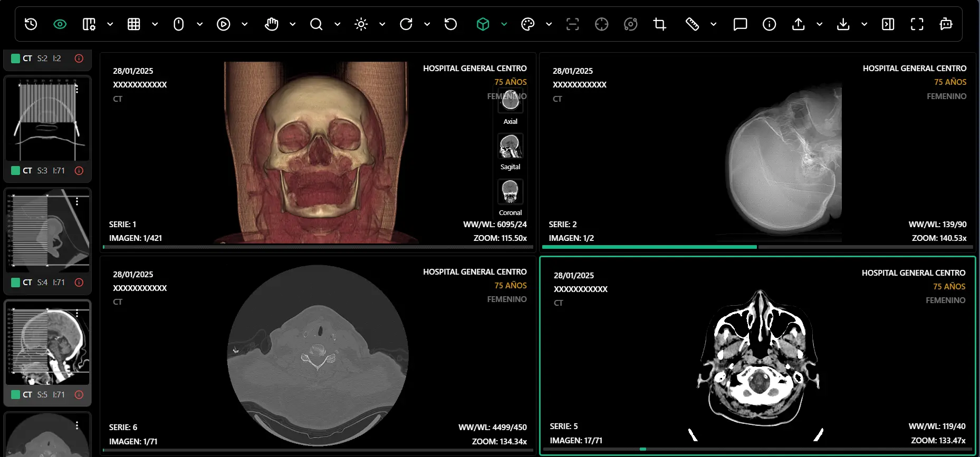Select the ruler measurement tool

click(x=692, y=24)
